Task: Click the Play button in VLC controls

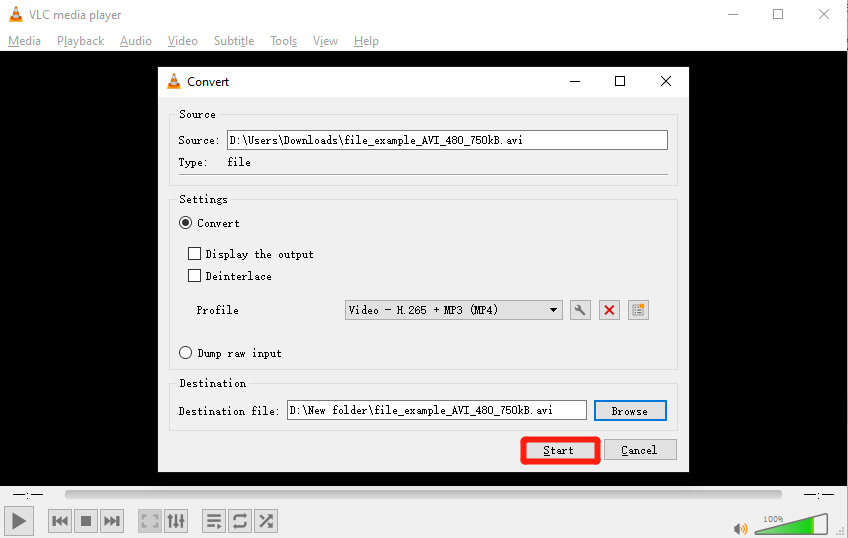Action: point(19,521)
